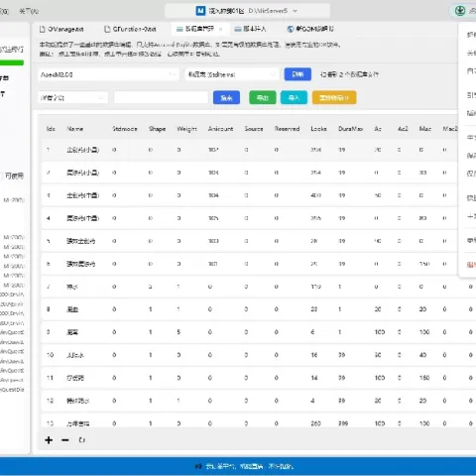Viewport: 476px width, 476px height.
Task: Open the fourth tab right of the active tab
Action: point(250,29)
